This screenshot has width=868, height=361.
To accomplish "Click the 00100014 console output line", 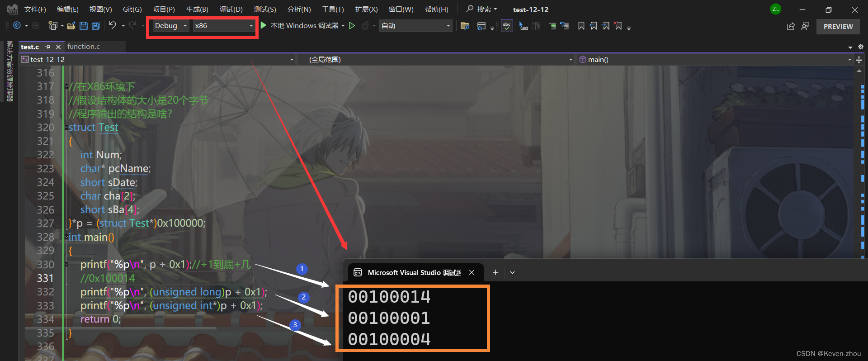I will click(x=389, y=297).
